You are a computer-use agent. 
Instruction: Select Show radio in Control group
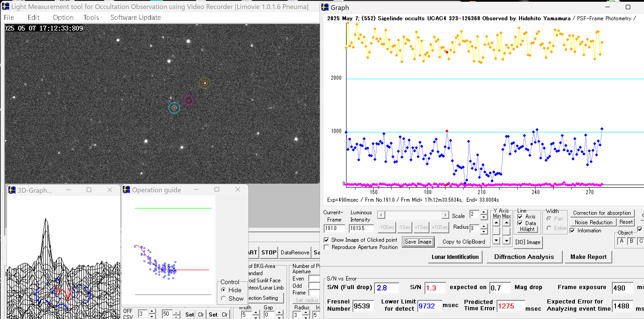click(224, 299)
